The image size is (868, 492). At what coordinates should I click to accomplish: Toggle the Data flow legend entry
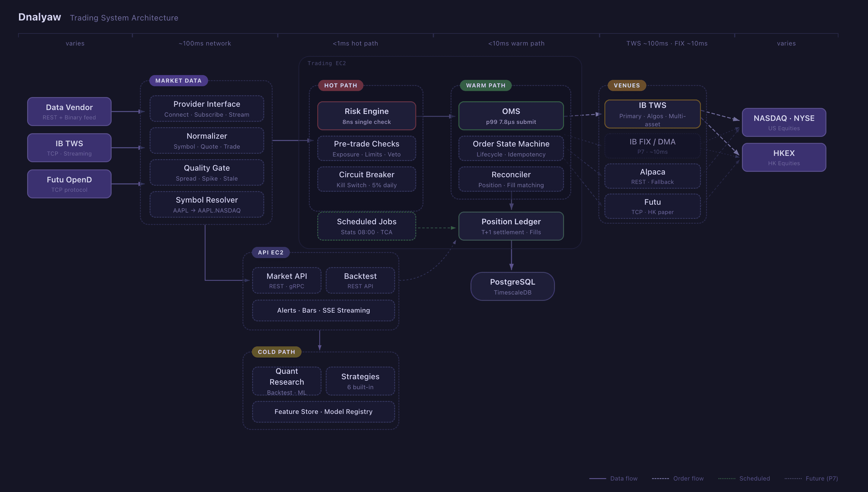(x=624, y=478)
